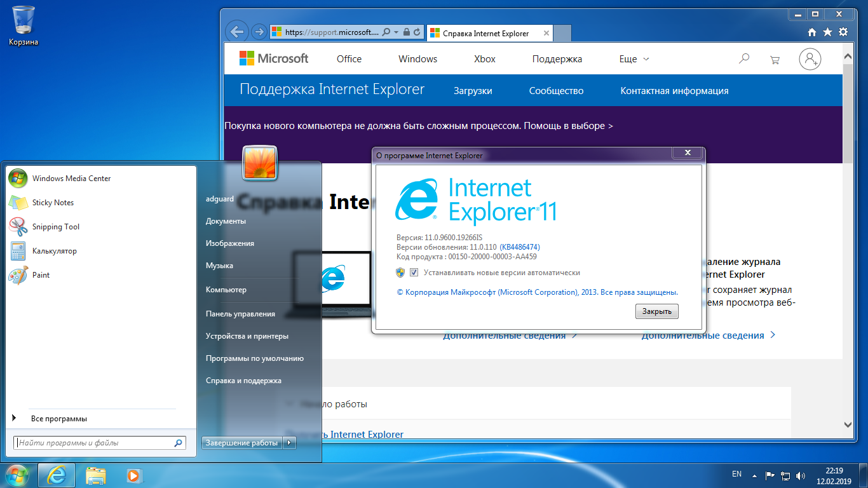
Task: Close the Справка Internet Explorer tab
Action: tap(545, 33)
